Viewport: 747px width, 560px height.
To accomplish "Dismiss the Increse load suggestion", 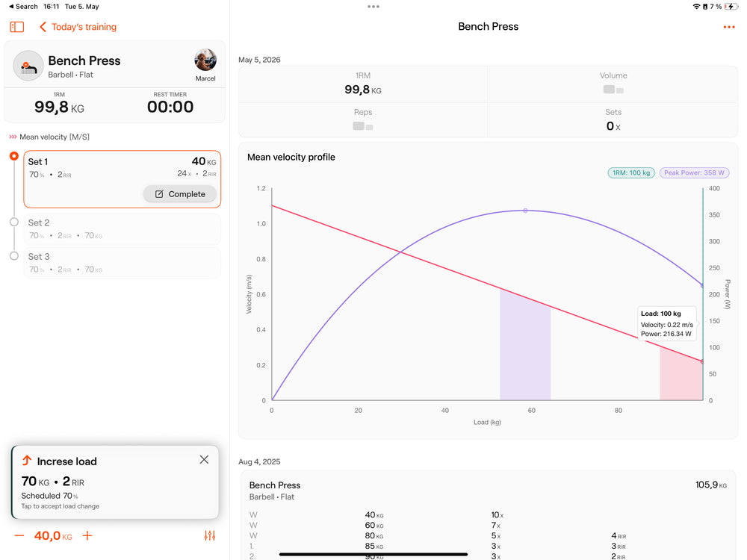I will [204, 459].
